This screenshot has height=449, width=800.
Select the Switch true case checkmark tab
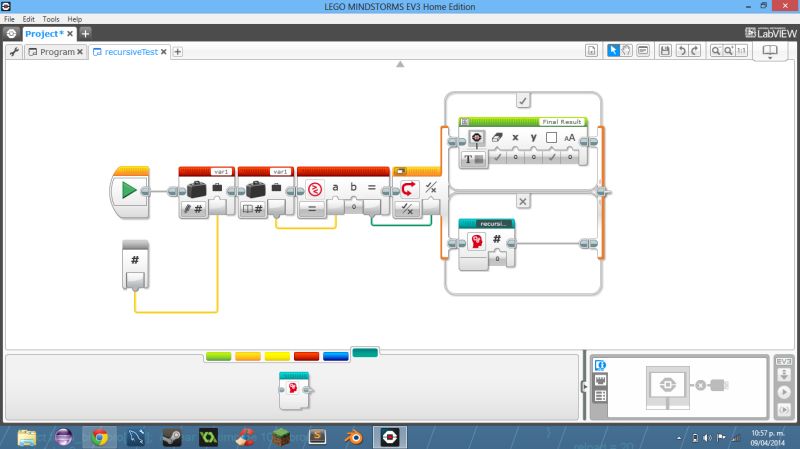tap(523, 101)
